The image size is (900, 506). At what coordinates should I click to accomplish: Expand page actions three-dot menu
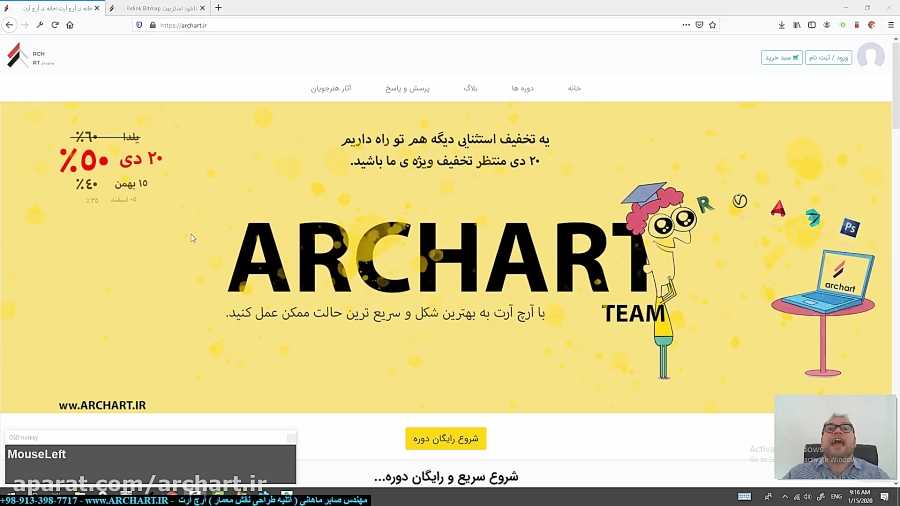point(685,25)
